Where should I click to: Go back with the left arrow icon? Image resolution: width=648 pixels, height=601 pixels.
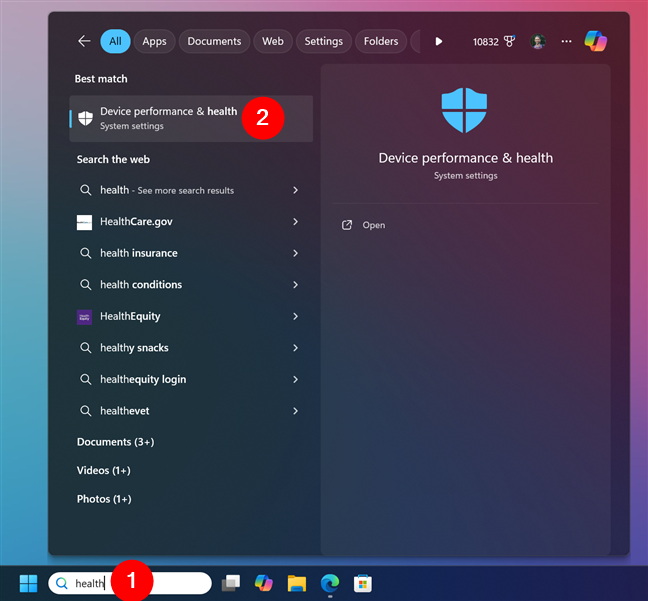click(x=84, y=41)
